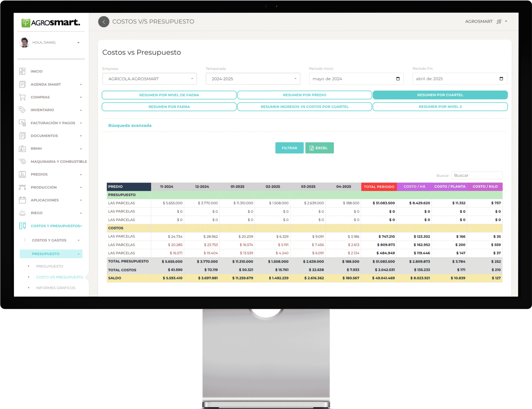Click the Compras shopping cart icon

[x=22, y=97]
